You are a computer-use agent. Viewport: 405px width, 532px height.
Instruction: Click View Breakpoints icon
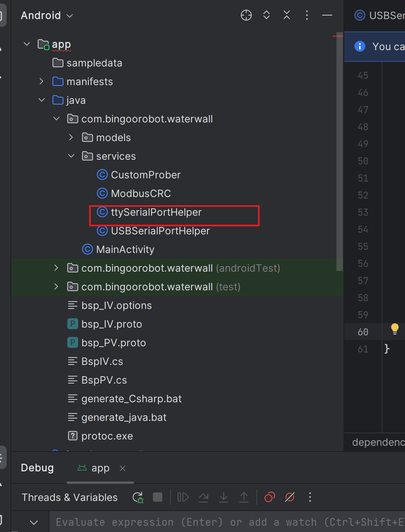[x=270, y=497]
